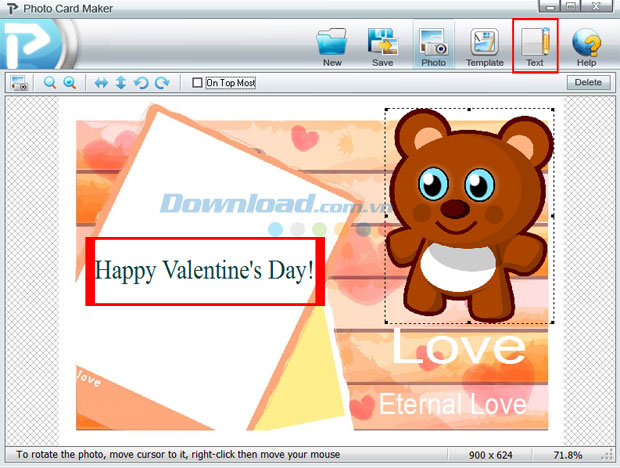Enable the On Top Most checkbox

pos(197,83)
